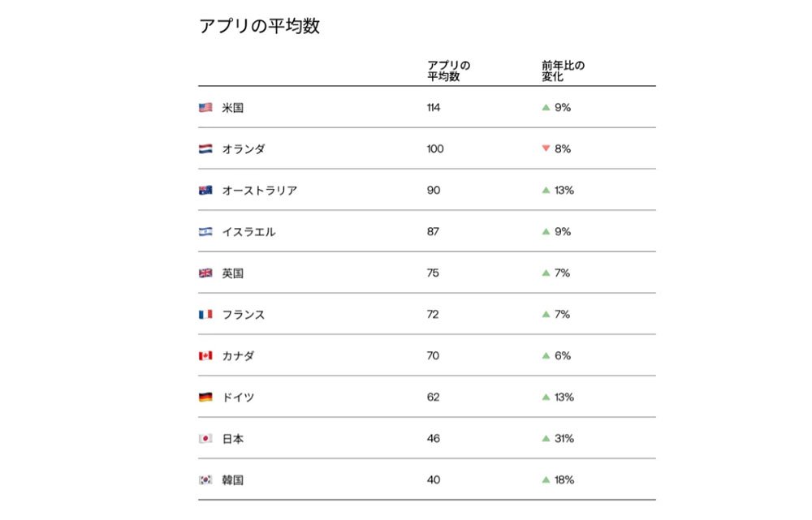Image resolution: width=812 pixels, height=520 pixels.
Task: Click the United Kingdom flag icon
Action: (x=205, y=273)
